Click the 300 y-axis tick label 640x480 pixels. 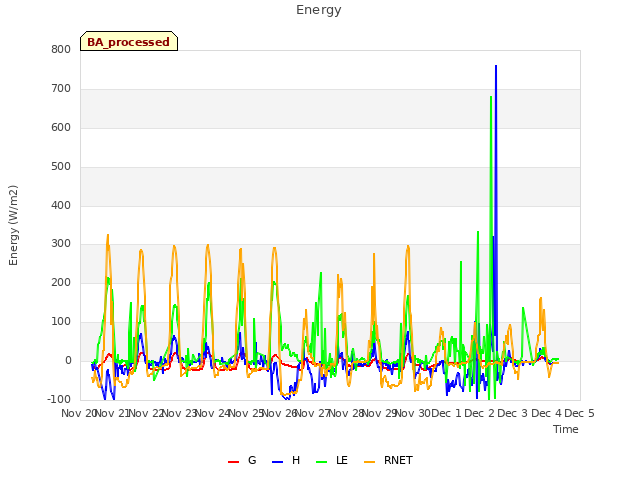coord(61,244)
